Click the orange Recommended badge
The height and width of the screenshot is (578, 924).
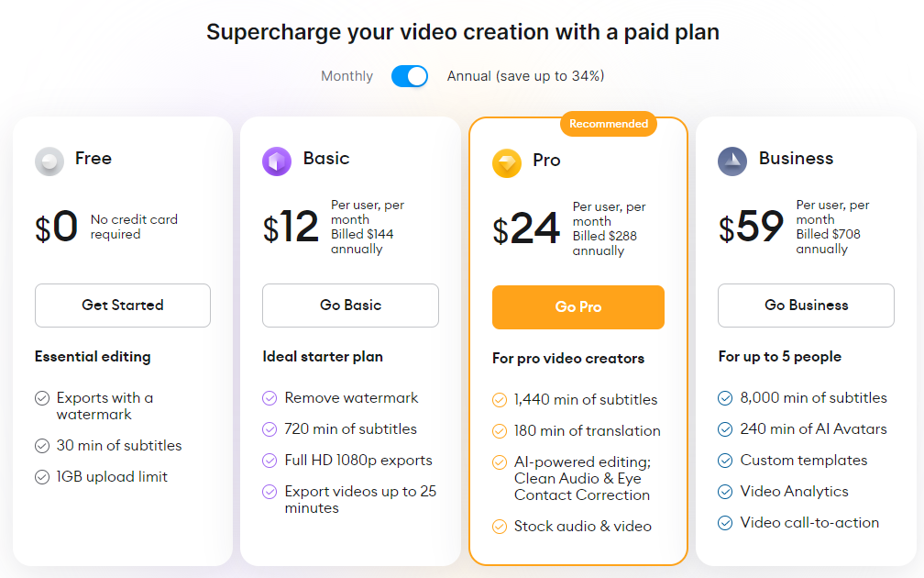tap(608, 124)
